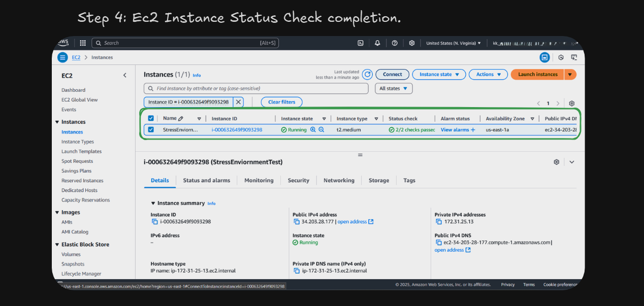644x306 pixels.
Task: Copy the Instance ID in the summary
Action: tap(154, 222)
